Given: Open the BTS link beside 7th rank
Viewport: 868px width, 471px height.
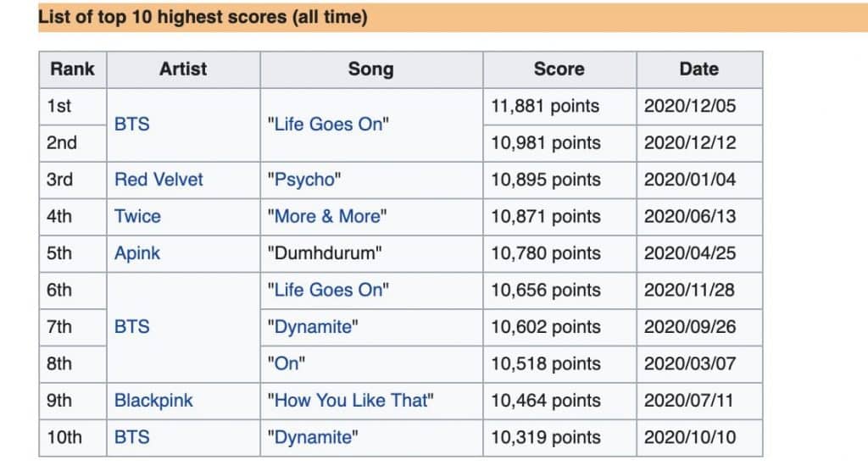Looking at the screenshot, I should (131, 326).
